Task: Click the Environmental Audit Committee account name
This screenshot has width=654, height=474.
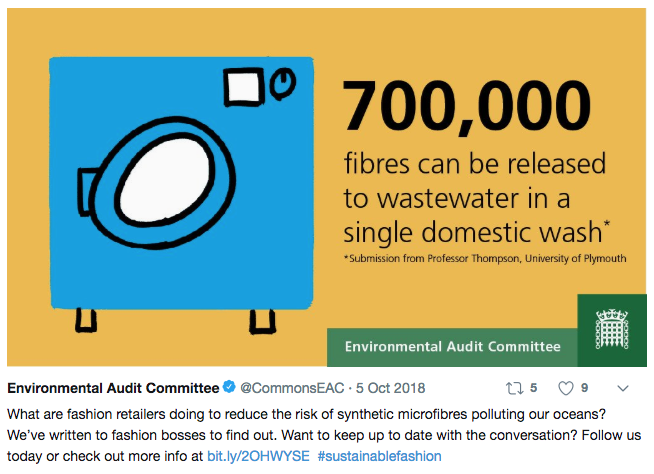Action: (x=113, y=388)
